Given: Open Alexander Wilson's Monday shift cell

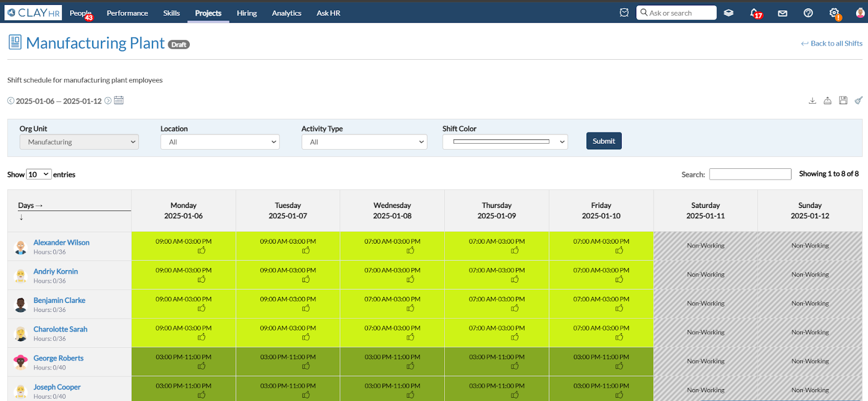Looking at the screenshot, I should (183, 246).
